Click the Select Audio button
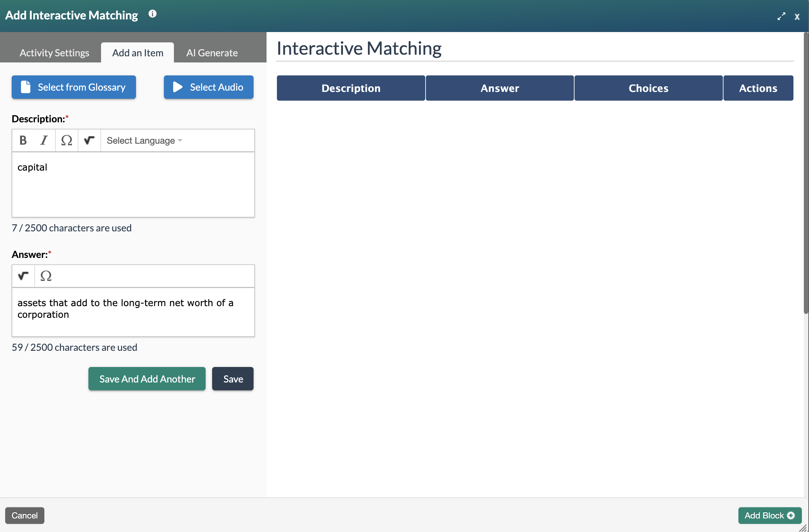 tap(208, 87)
